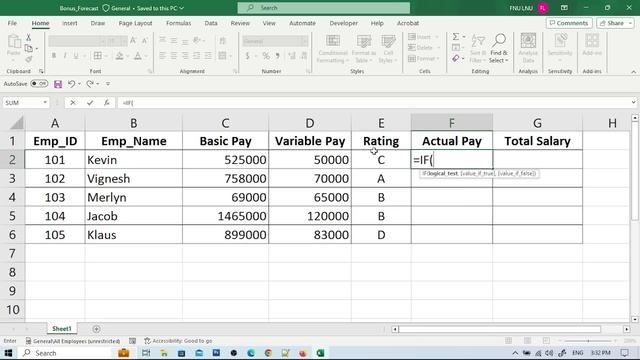
Task: Open the Number Format combo box
Action: point(275,41)
